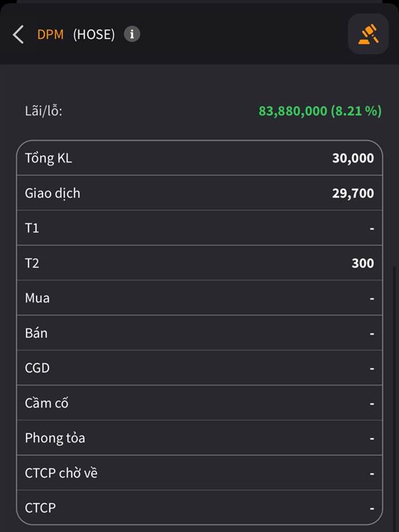Select the DPM stock ticker label
The width and height of the screenshot is (399, 532).
[x=51, y=35]
